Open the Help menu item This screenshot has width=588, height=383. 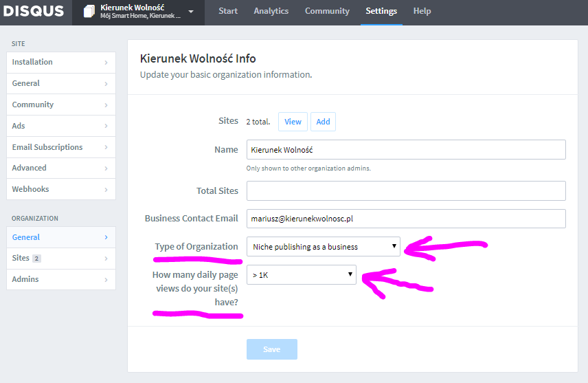click(422, 11)
